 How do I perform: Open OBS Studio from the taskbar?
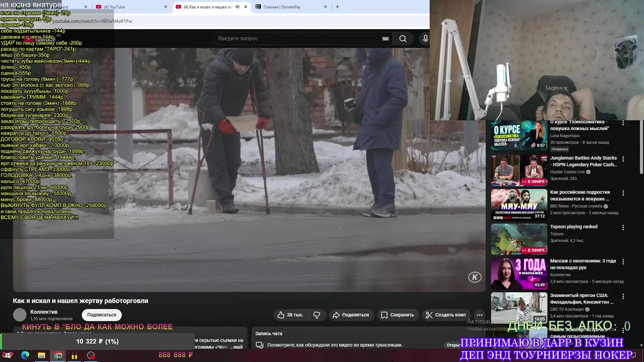click(91, 355)
